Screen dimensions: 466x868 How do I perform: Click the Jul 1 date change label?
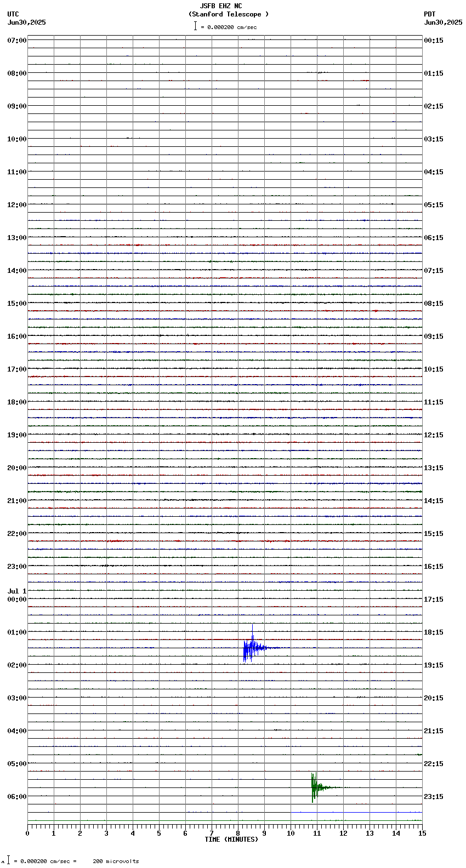(17, 591)
